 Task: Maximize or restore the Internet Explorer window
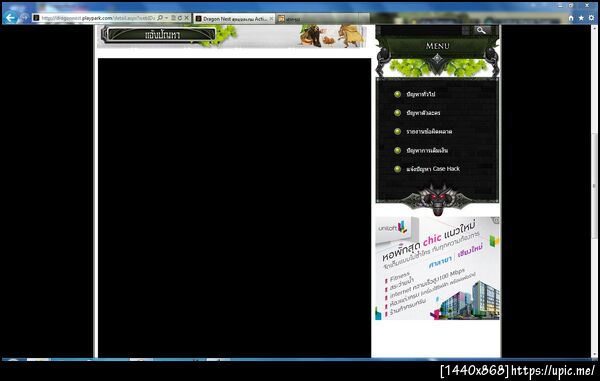(571, 5)
